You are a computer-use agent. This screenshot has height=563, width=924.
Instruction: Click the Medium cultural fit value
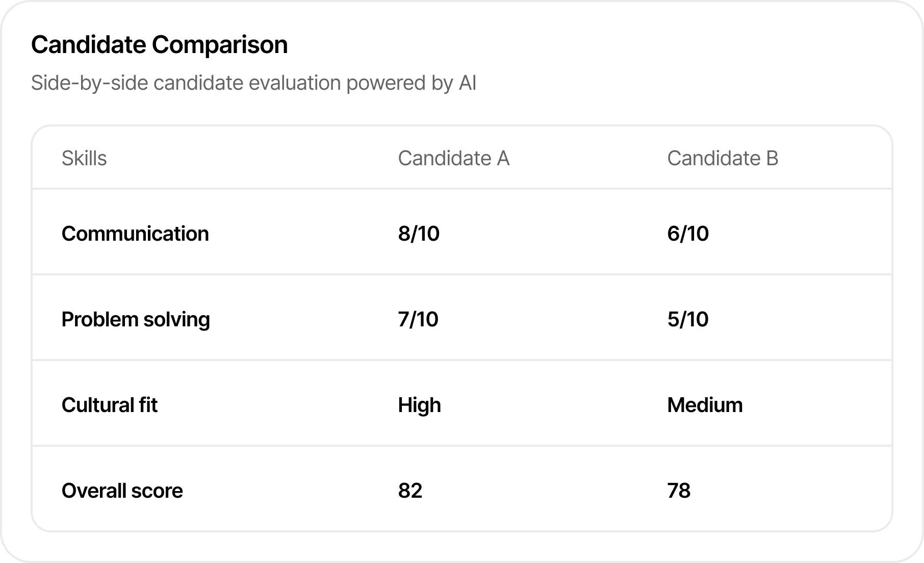coord(705,405)
